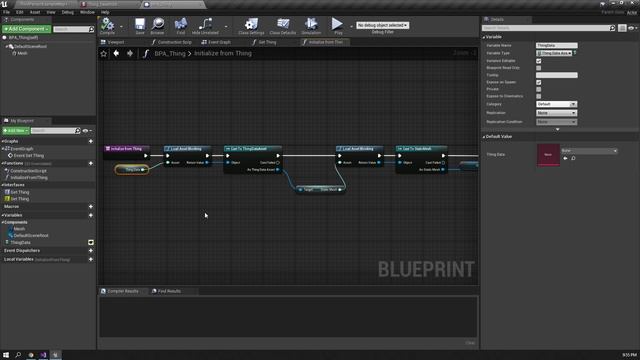
Task: Switch to the Event Graph tab
Action: (216, 42)
